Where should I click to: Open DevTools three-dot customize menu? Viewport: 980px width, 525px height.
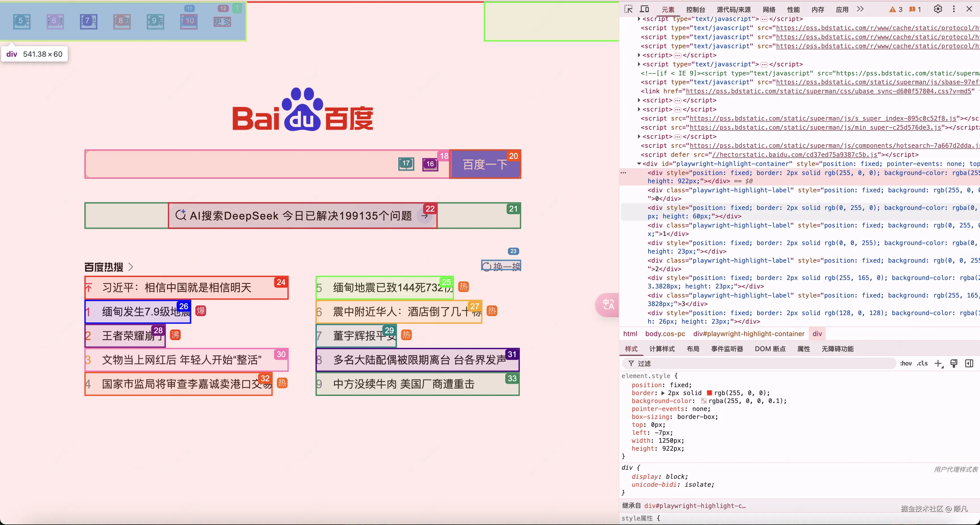click(954, 9)
